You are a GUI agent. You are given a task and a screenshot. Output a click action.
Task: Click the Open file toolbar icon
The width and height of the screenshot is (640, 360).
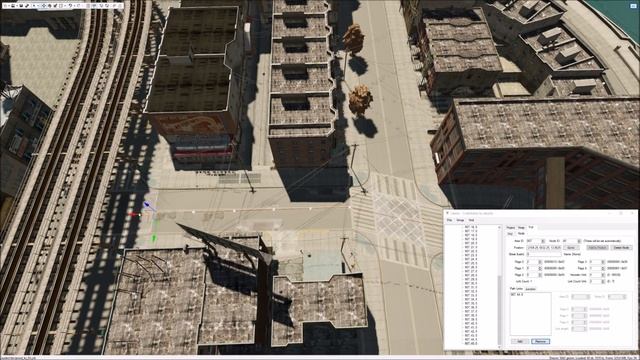point(13,6)
